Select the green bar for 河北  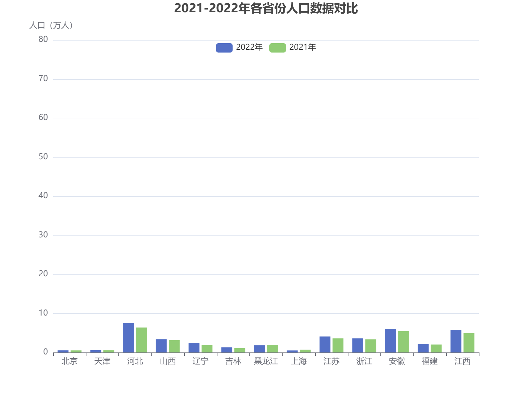point(141,339)
